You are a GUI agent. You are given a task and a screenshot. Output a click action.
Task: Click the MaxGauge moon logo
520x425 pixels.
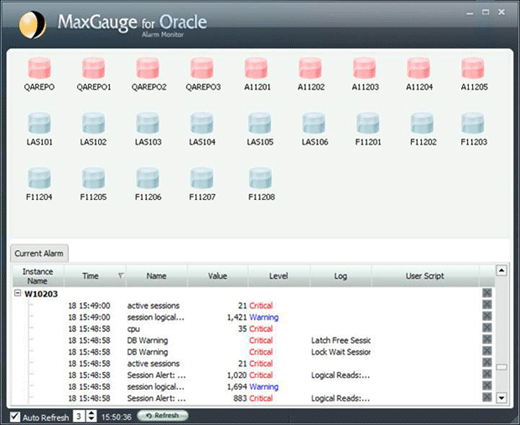(x=32, y=25)
